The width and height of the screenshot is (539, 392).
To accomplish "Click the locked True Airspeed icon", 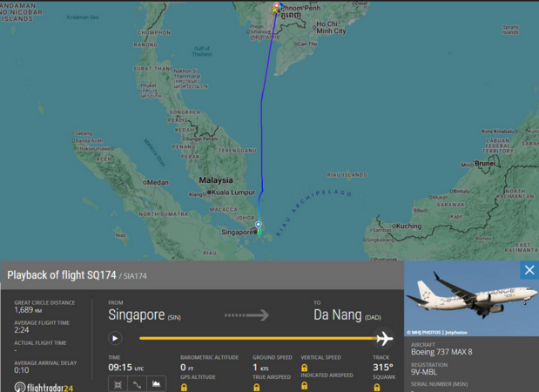I will click(x=256, y=387).
